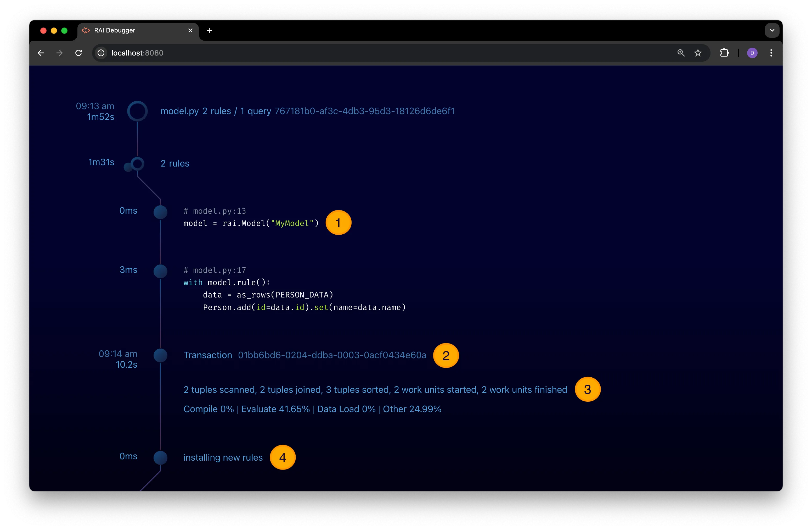Click the zoom magnifier icon in address bar
Image resolution: width=812 pixels, height=530 pixels.
tap(681, 53)
